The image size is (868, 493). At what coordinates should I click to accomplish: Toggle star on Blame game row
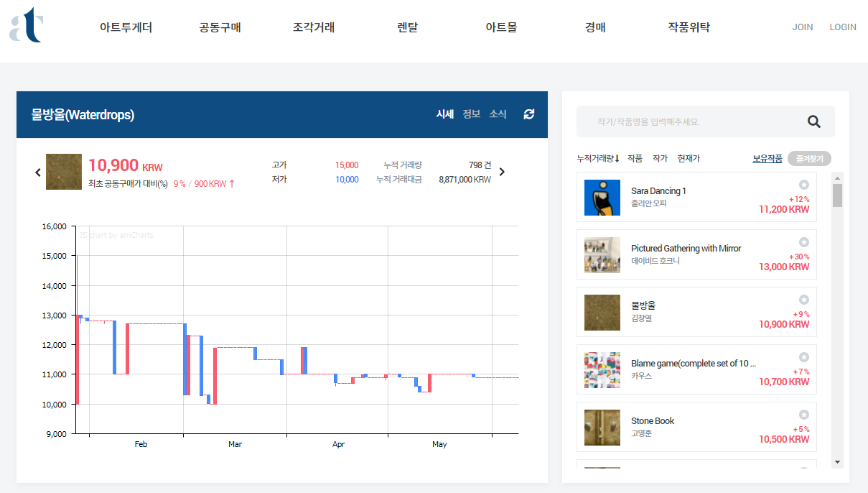click(x=804, y=357)
